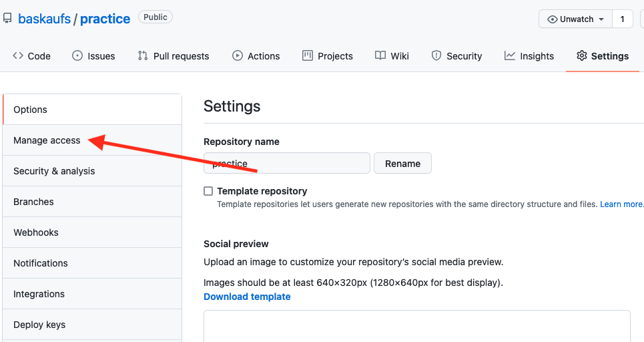Click the social preview image upload box

[417, 326]
